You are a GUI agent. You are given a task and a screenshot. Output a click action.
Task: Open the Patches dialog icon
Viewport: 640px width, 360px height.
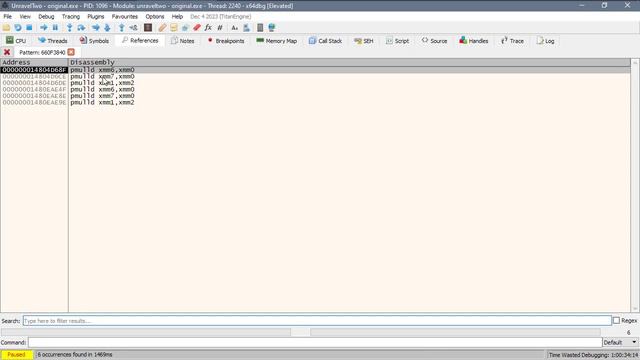162,28
